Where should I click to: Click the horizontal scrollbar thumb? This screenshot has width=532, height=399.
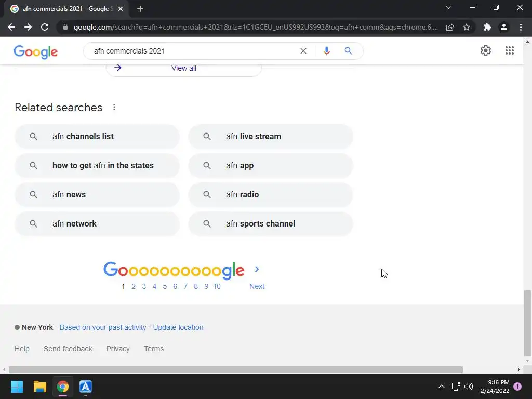point(236,369)
